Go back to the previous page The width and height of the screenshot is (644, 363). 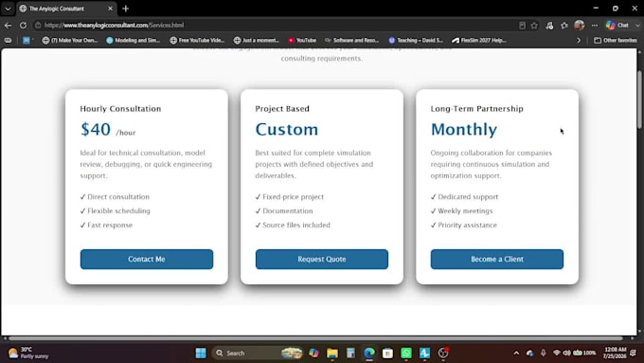(x=8, y=25)
